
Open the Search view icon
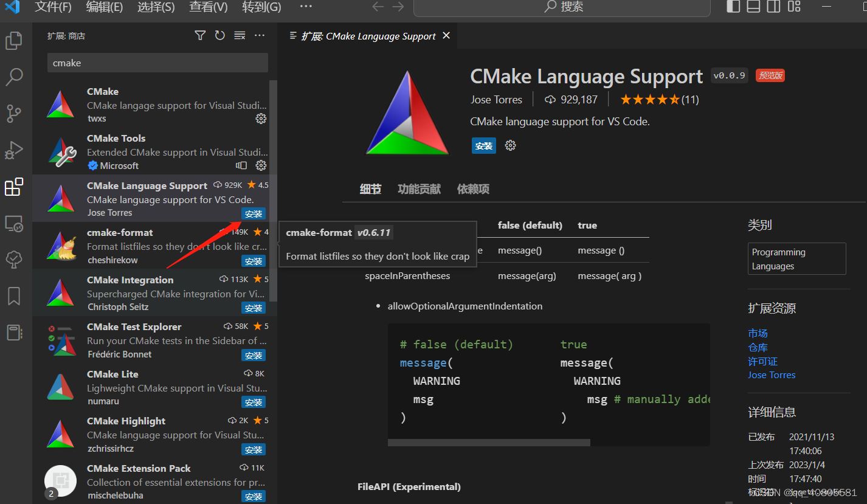[14, 77]
